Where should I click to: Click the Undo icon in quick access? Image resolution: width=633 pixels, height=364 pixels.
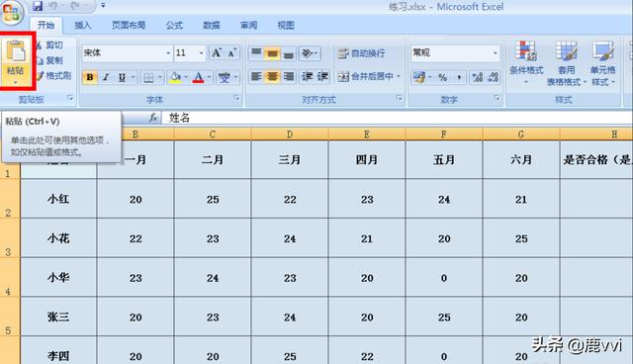pyautogui.click(x=52, y=6)
